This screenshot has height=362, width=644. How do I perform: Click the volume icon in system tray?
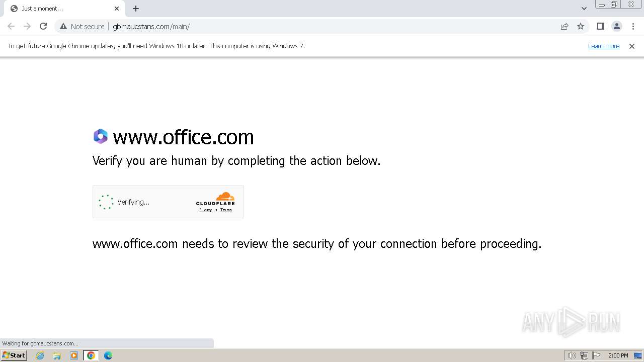[572, 355]
